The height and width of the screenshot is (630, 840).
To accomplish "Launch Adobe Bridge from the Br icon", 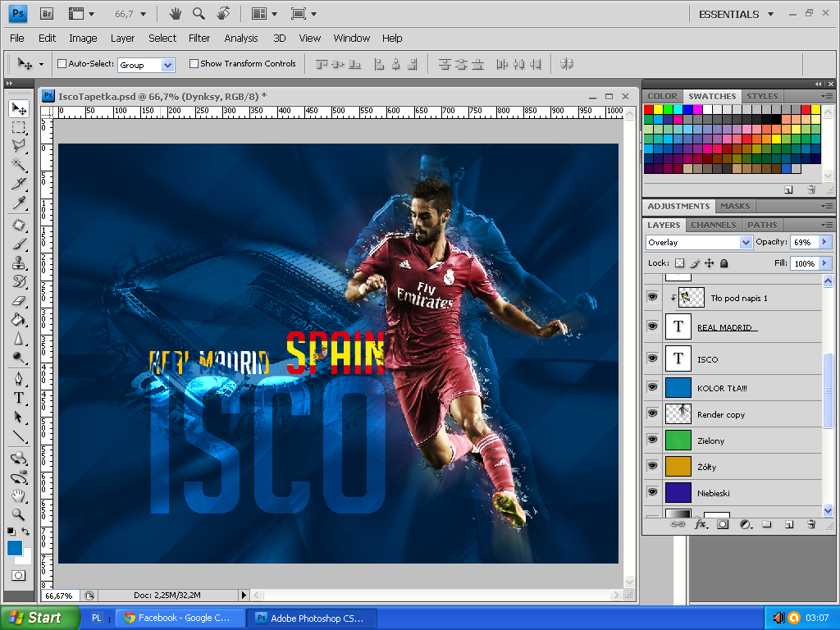I will [x=47, y=14].
